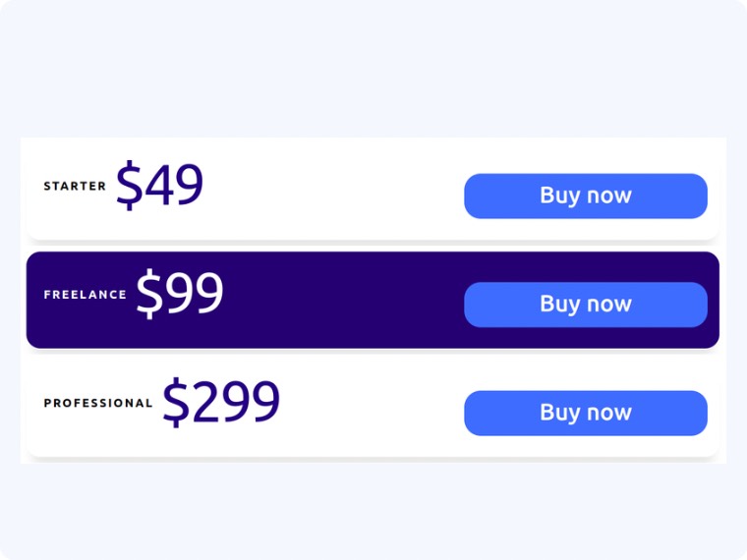The image size is (747, 560).
Task: Click the dollar sign of the $299 price
Action: 176,403
